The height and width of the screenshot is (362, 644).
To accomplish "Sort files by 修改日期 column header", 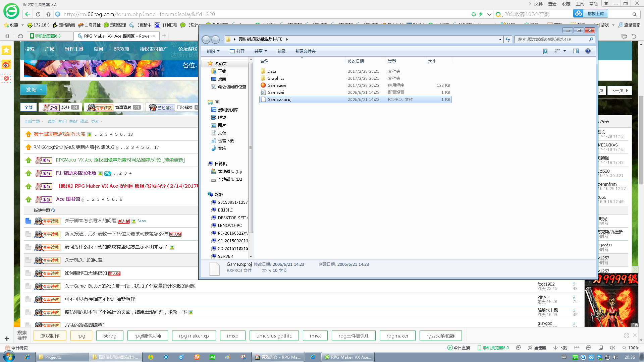I will (x=365, y=61).
